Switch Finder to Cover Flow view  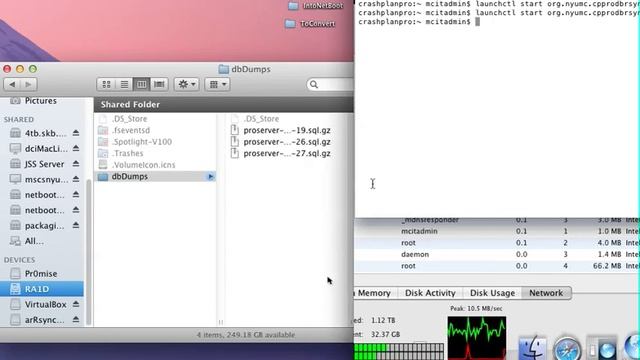click(159, 84)
